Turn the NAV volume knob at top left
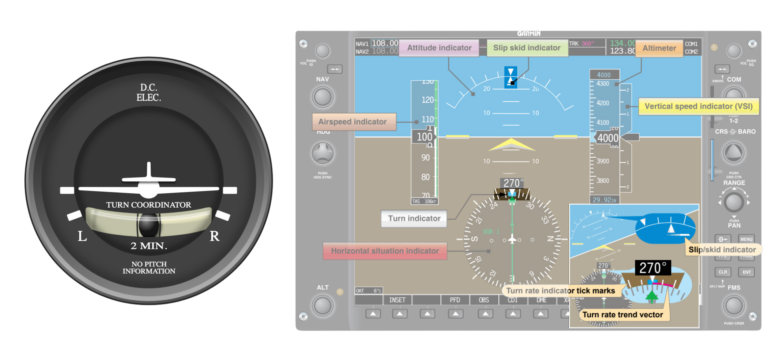Viewport: 768px width, 360px height. [322, 51]
